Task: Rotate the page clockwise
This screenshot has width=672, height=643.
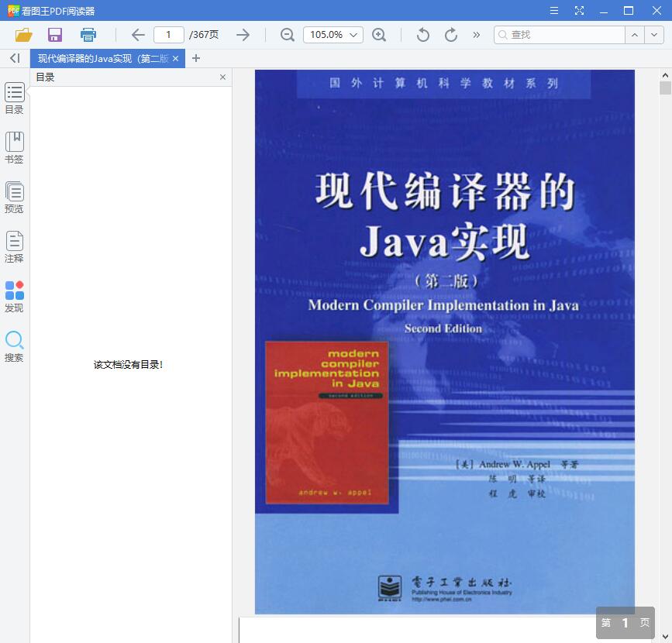Action: point(451,35)
